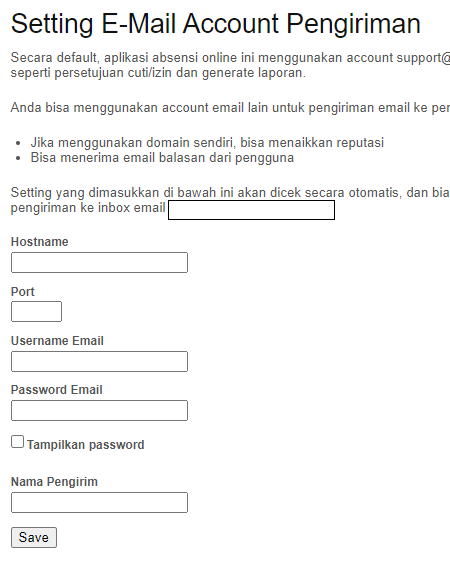
Task: Click the Port label
Action: click(x=23, y=292)
